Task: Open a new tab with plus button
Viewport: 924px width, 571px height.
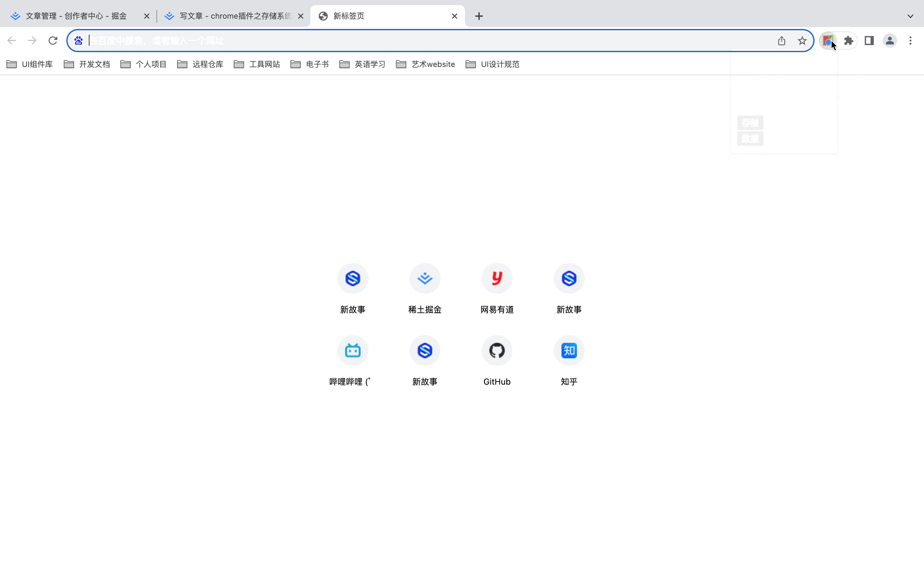Action: 479,16
